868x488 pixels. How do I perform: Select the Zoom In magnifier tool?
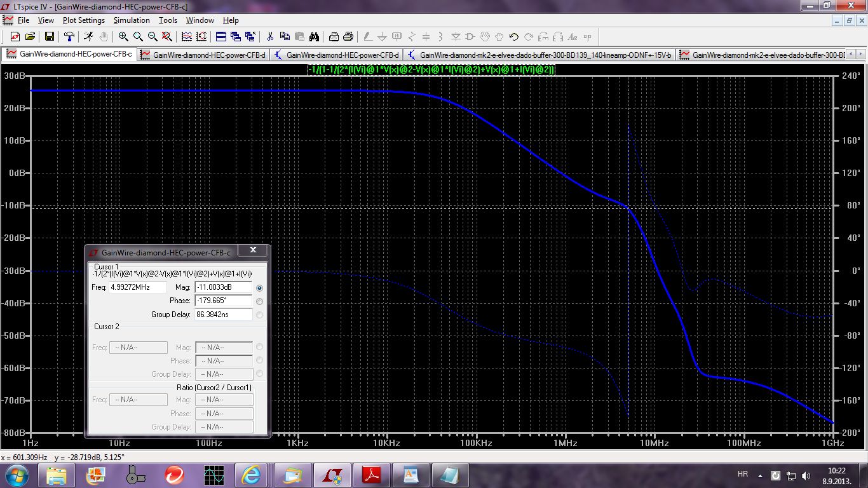point(123,37)
